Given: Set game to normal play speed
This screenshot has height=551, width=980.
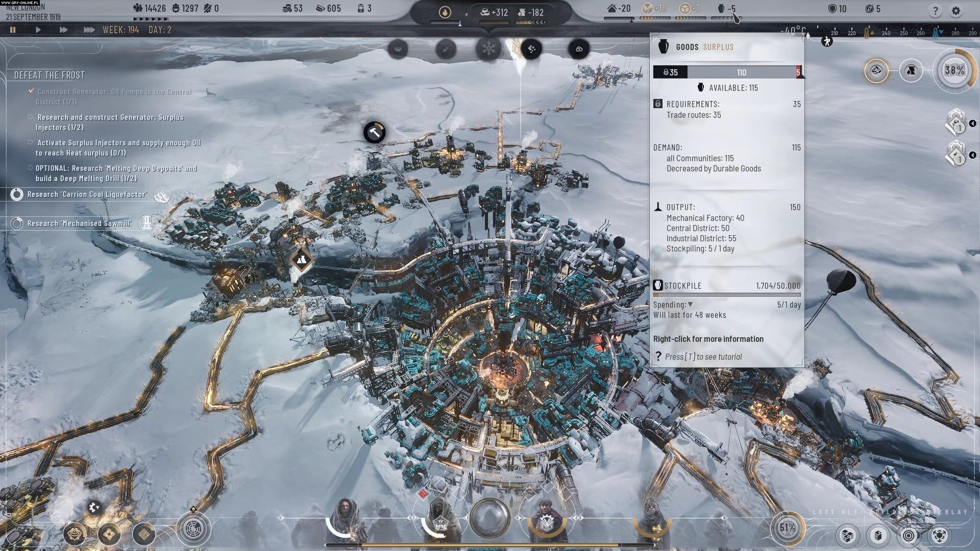Looking at the screenshot, I should (38, 30).
